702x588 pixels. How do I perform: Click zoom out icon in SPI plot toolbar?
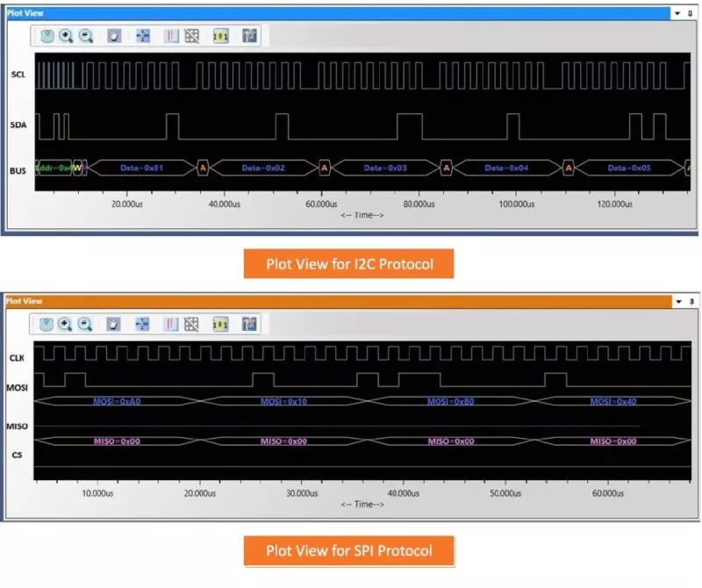86,324
